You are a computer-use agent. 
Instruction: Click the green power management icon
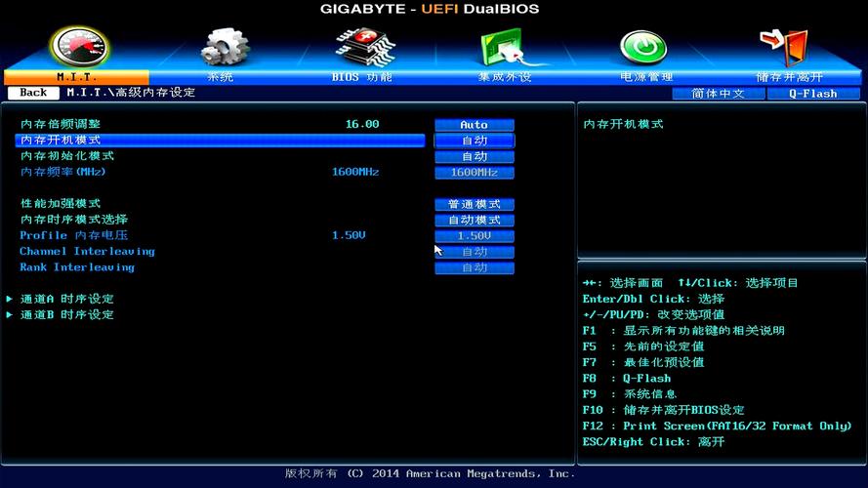(642, 48)
